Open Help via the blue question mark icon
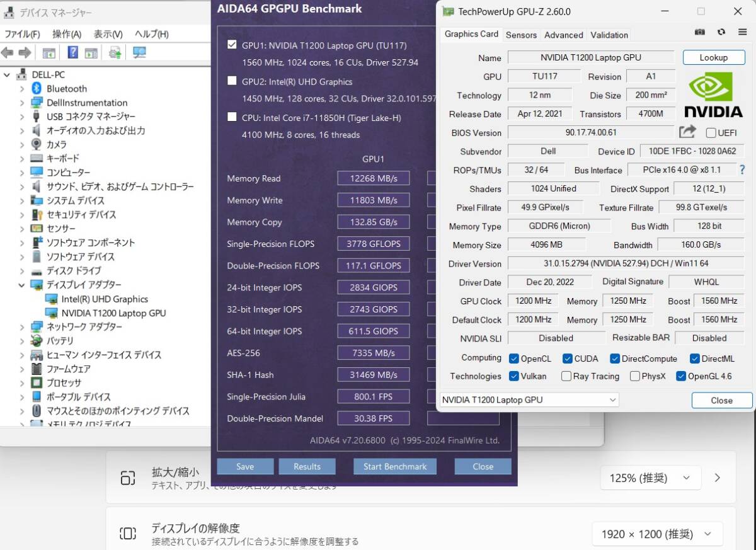 (73, 53)
